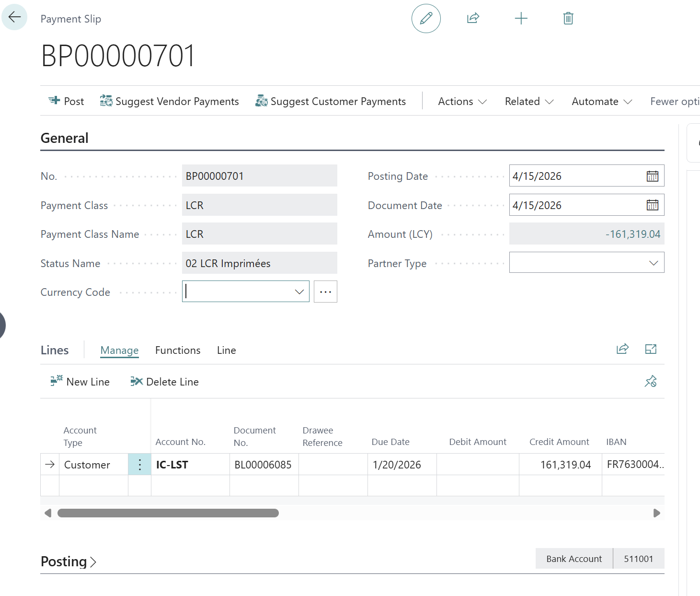Image resolution: width=700 pixels, height=596 pixels.
Task: Open the Posting Date calendar picker
Action: (652, 176)
